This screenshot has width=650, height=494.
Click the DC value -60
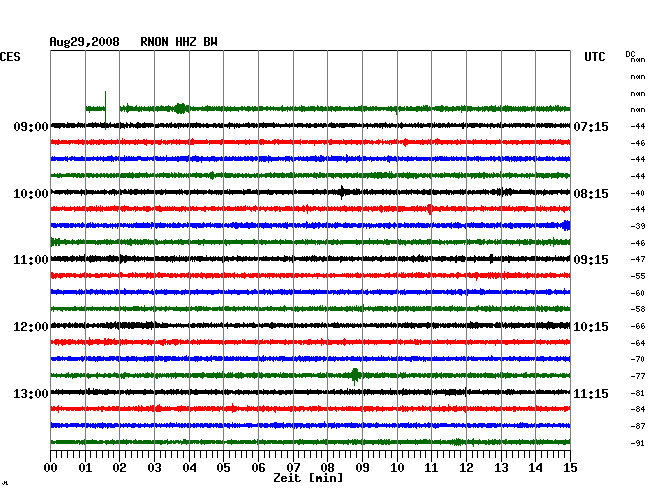[638, 293]
